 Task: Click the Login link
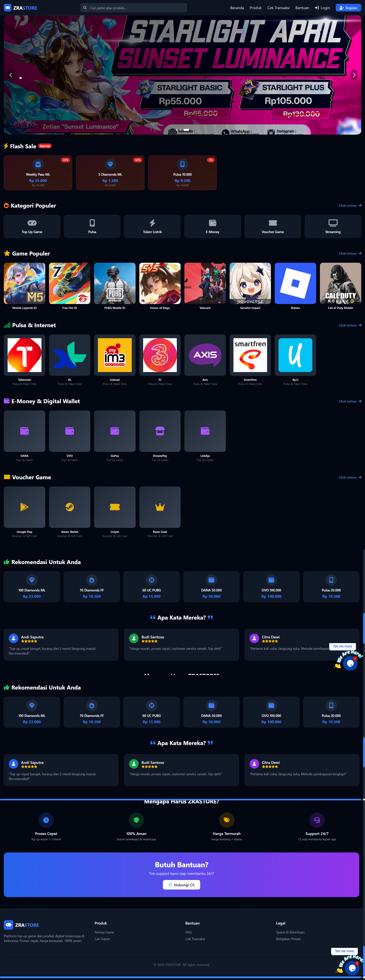[322, 8]
